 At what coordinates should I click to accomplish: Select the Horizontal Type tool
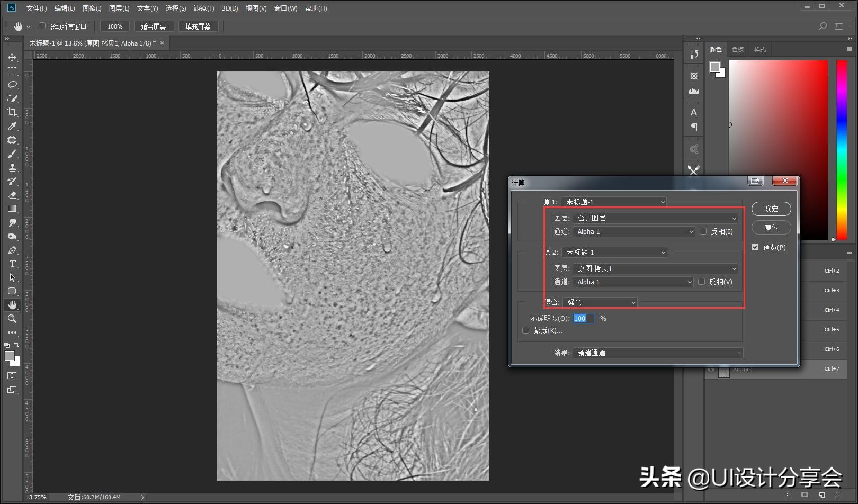(12, 264)
